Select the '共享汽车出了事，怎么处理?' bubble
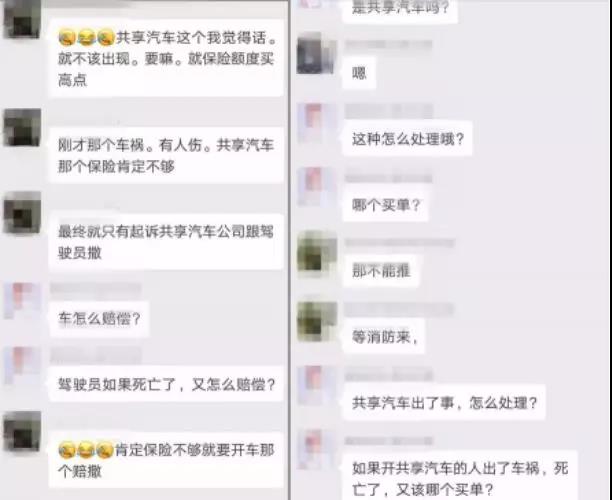Viewport: 612px width, 500px height. [444, 402]
